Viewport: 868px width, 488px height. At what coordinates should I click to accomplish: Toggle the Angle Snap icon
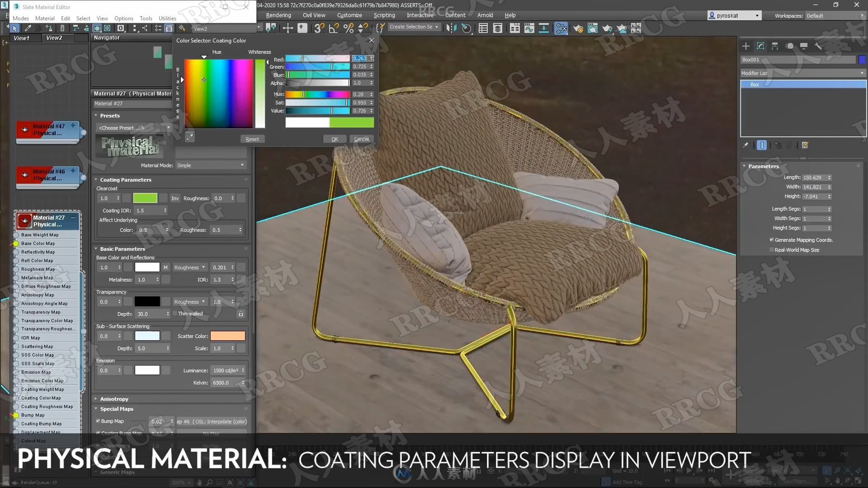(x=334, y=28)
